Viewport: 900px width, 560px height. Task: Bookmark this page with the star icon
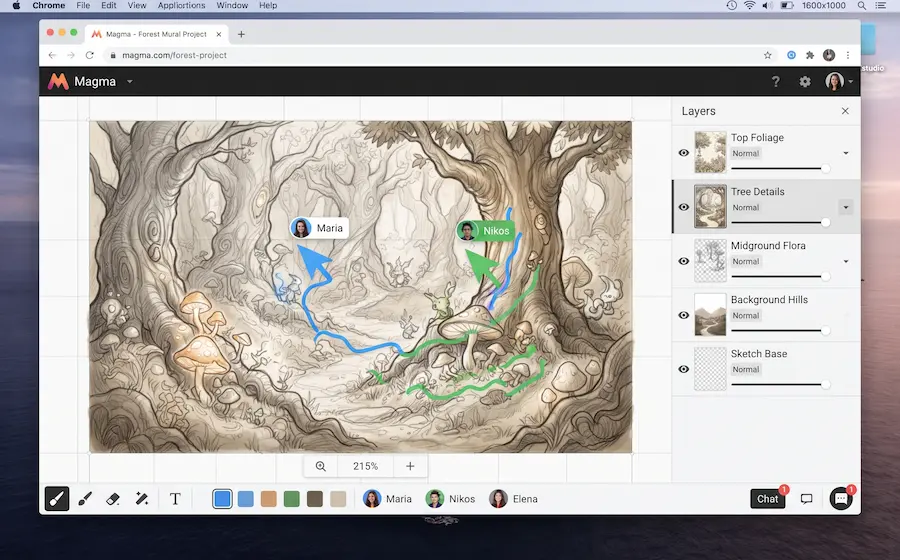(767, 55)
